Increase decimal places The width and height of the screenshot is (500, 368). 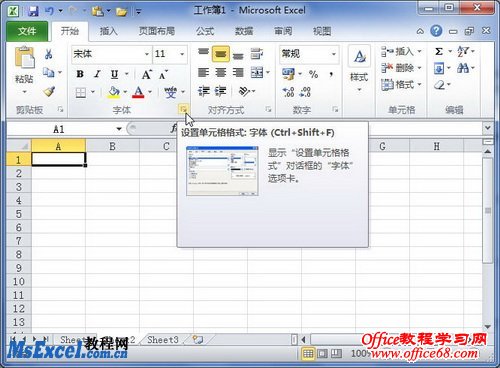click(288, 92)
